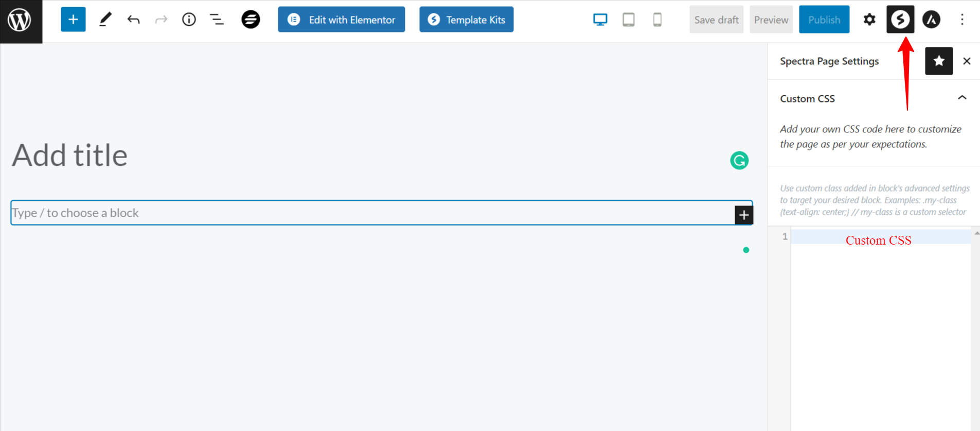Open the three-dot options menu

[x=962, y=20]
